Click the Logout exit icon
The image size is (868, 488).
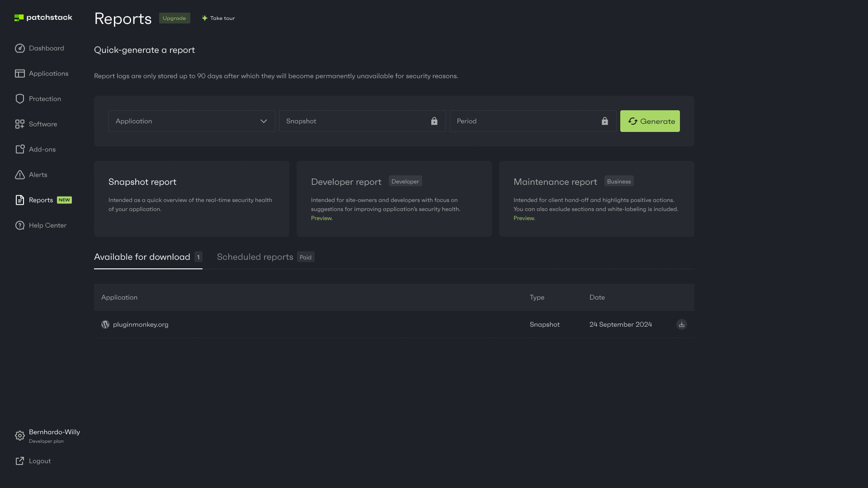pyautogui.click(x=20, y=461)
